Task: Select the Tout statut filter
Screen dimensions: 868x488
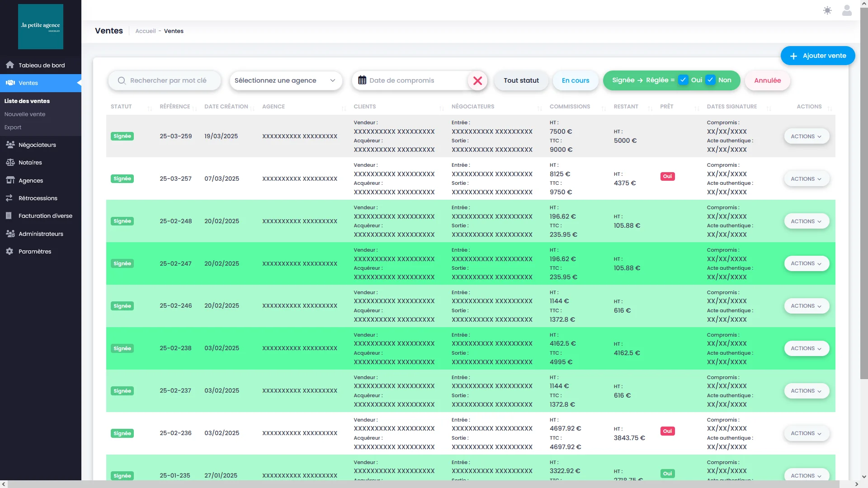Action: (521, 80)
